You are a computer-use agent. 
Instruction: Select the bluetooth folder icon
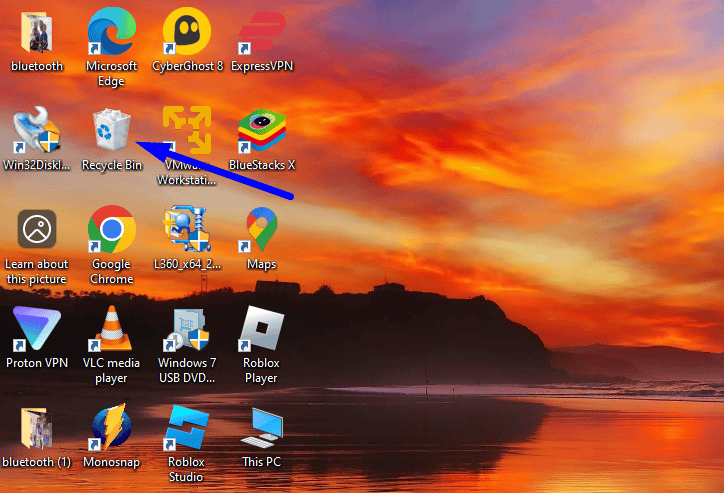37,33
